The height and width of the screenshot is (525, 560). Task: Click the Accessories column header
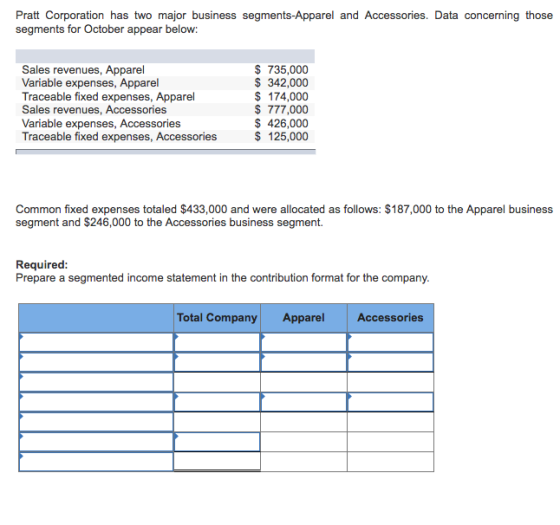click(390, 318)
